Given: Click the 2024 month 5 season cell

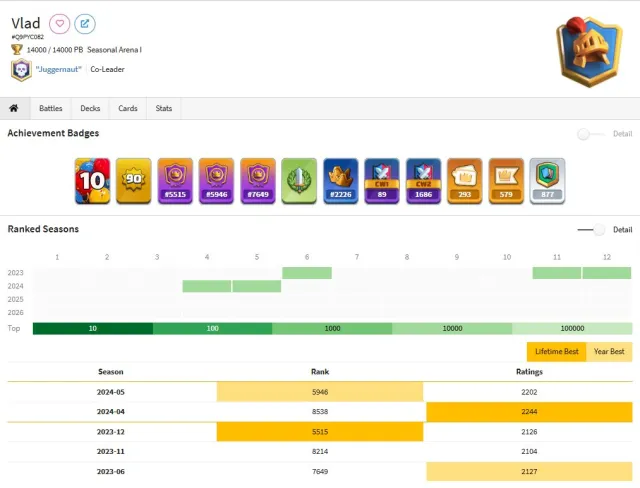Looking at the screenshot, I should pos(257,286).
